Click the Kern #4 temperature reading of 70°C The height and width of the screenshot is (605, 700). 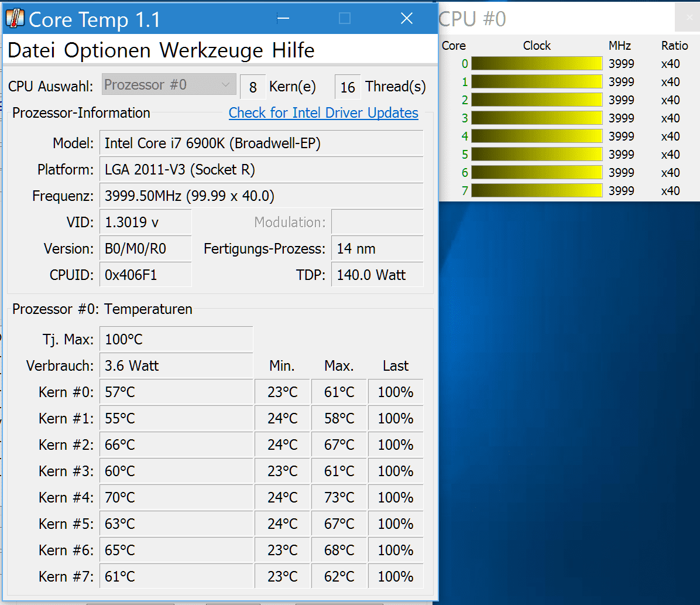point(176,498)
